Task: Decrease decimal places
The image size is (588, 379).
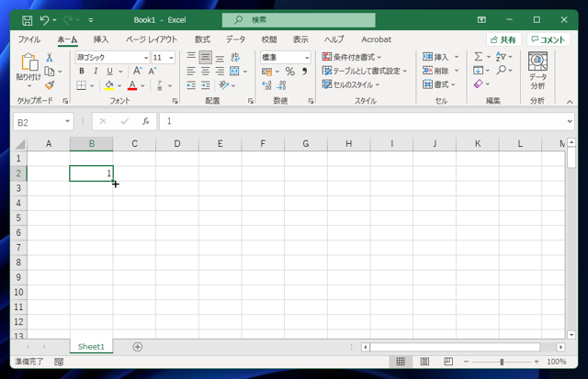Action: pos(281,85)
